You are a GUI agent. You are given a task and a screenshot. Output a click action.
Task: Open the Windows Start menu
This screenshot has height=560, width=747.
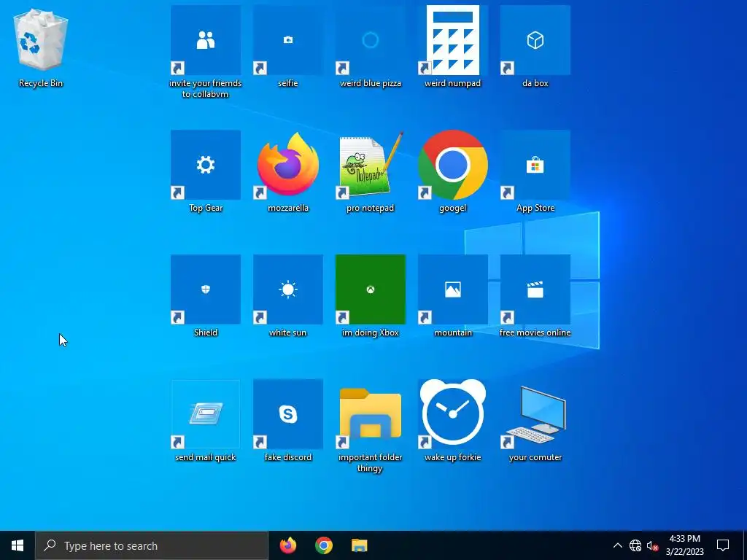(x=18, y=545)
